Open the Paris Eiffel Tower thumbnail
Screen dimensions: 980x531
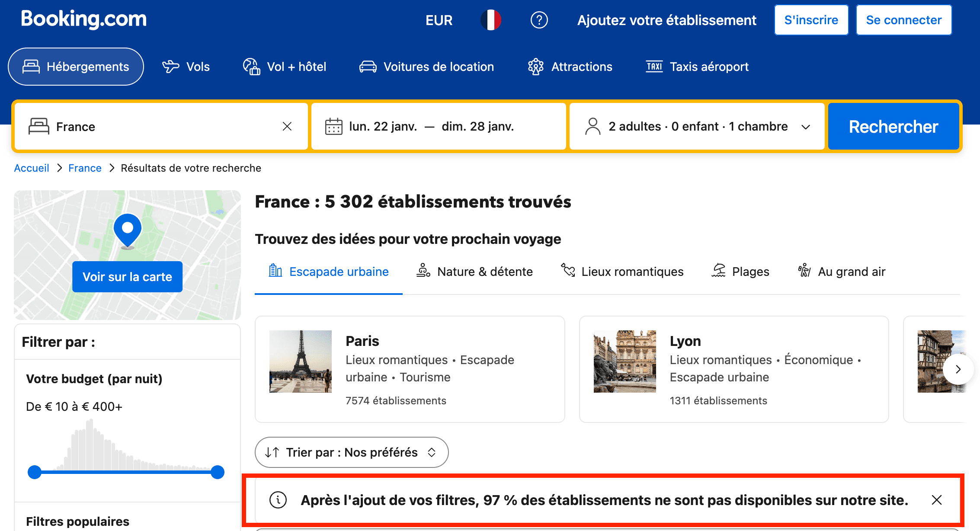[301, 361]
